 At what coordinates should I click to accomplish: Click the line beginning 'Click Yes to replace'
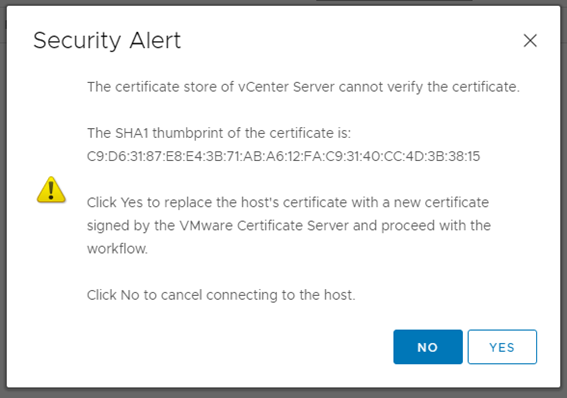coord(288,202)
